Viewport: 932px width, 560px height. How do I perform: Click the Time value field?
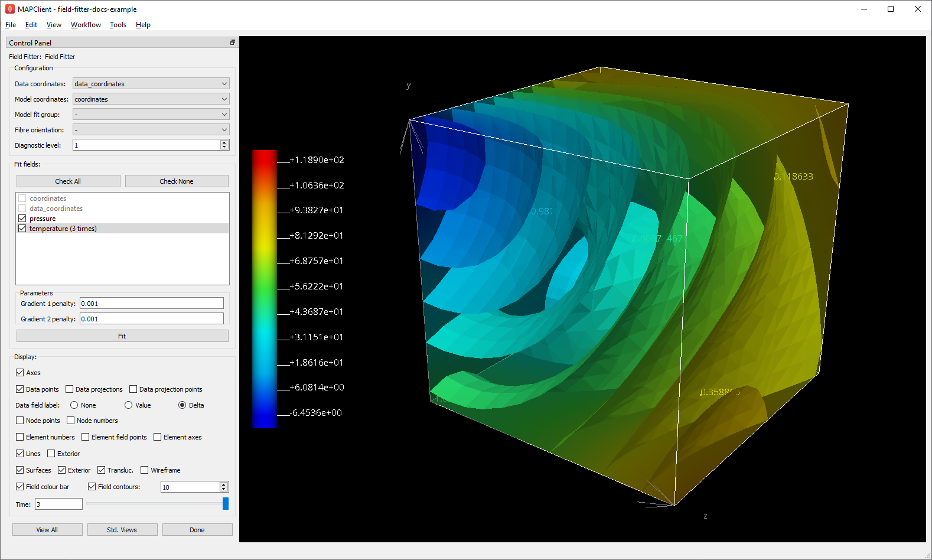pos(58,504)
